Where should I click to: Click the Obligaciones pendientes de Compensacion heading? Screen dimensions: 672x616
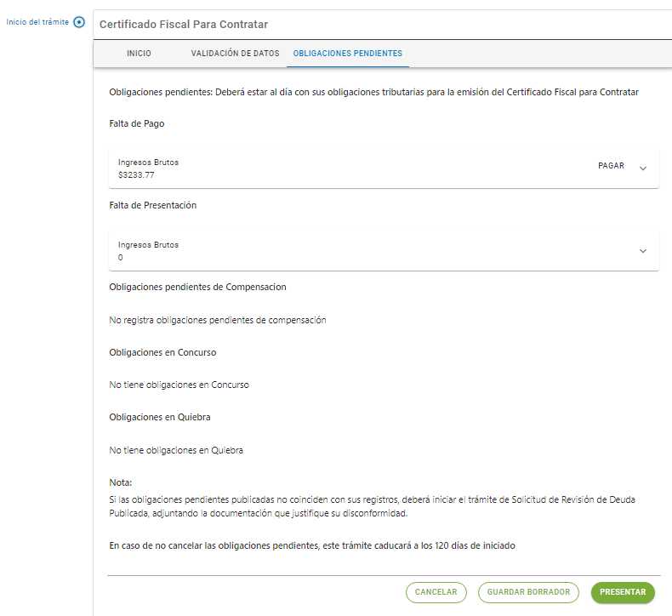click(x=197, y=288)
